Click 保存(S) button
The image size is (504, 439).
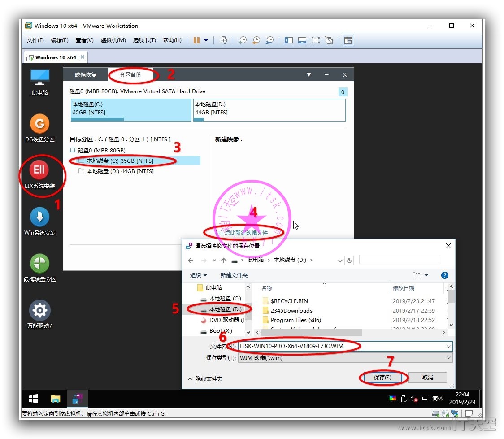[x=382, y=377]
